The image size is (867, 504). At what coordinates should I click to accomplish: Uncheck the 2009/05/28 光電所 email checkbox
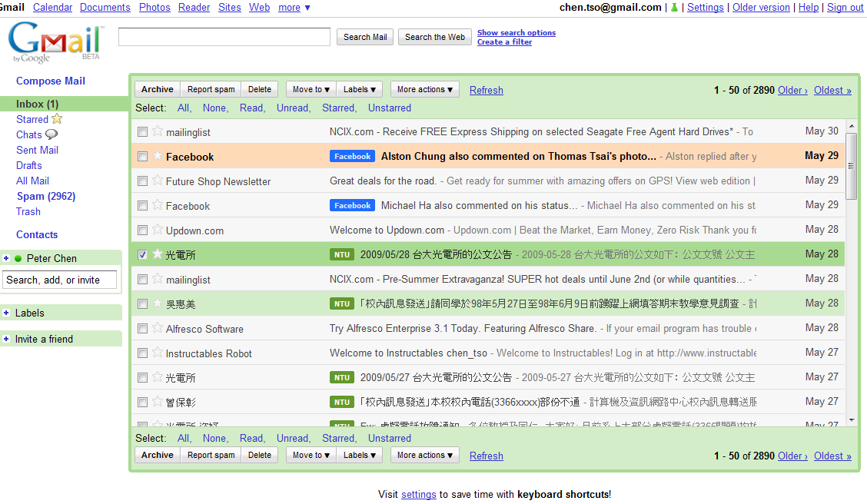point(143,255)
